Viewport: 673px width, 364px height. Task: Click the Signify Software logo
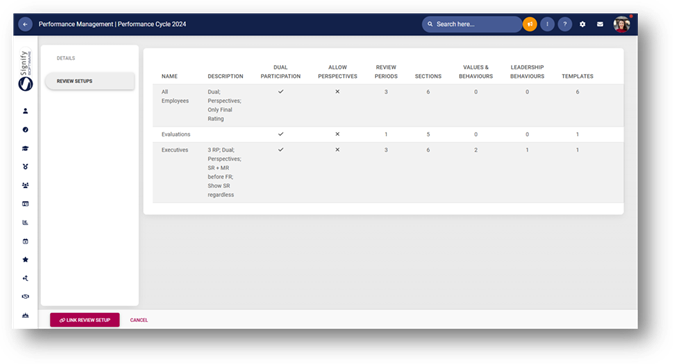pyautogui.click(x=25, y=70)
